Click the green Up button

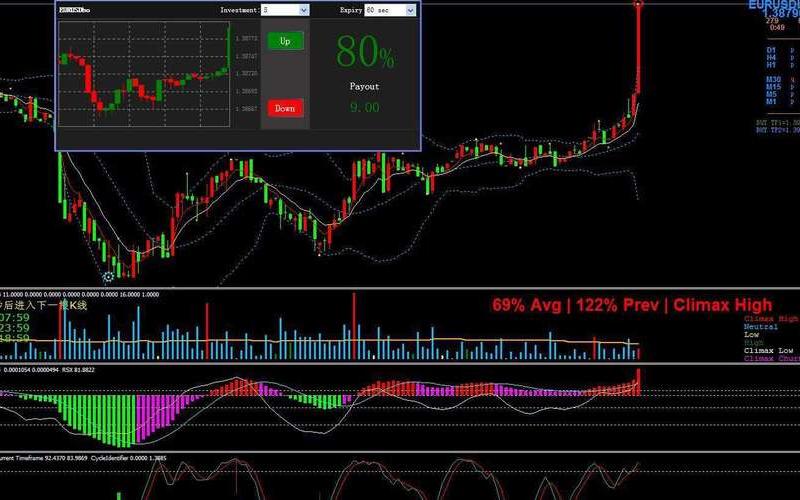[x=285, y=41]
